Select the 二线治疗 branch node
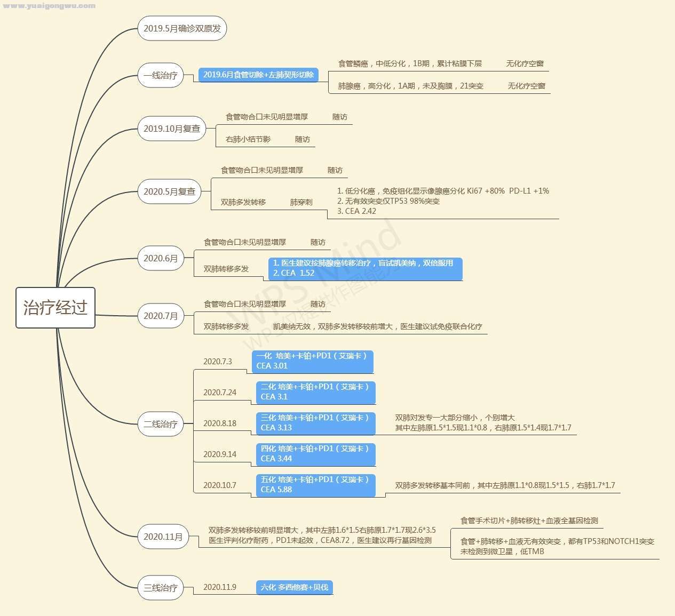This screenshot has width=675, height=616. (160, 425)
